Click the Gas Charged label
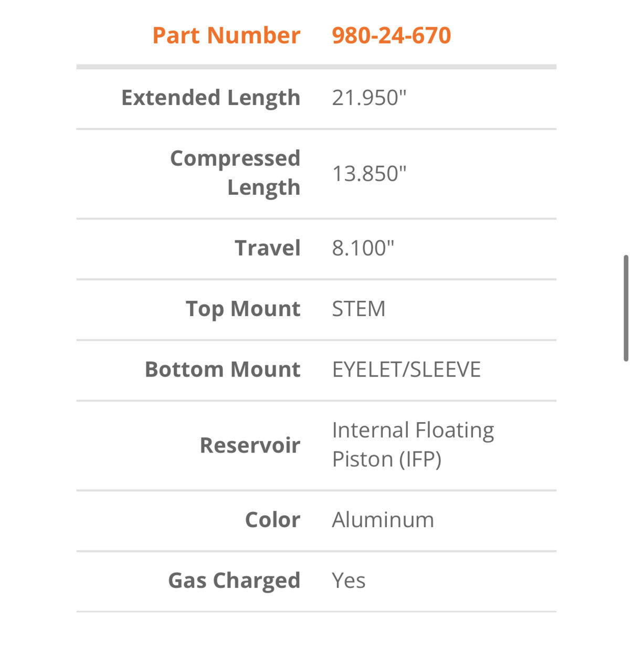The width and height of the screenshot is (633, 672). tap(234, 581)
